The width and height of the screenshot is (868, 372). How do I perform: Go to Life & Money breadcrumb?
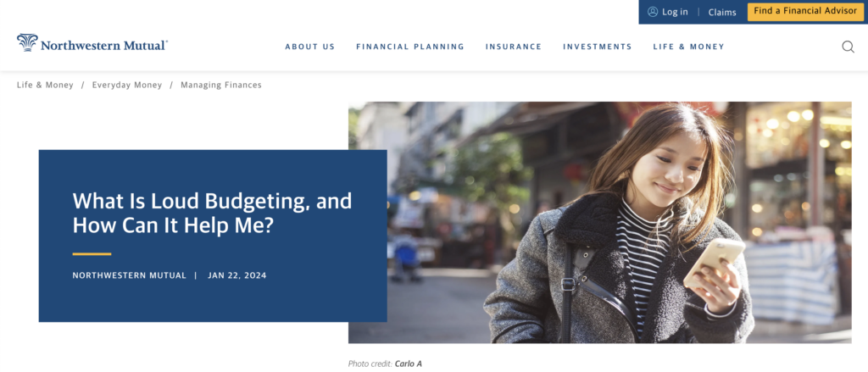click(45, 86)
